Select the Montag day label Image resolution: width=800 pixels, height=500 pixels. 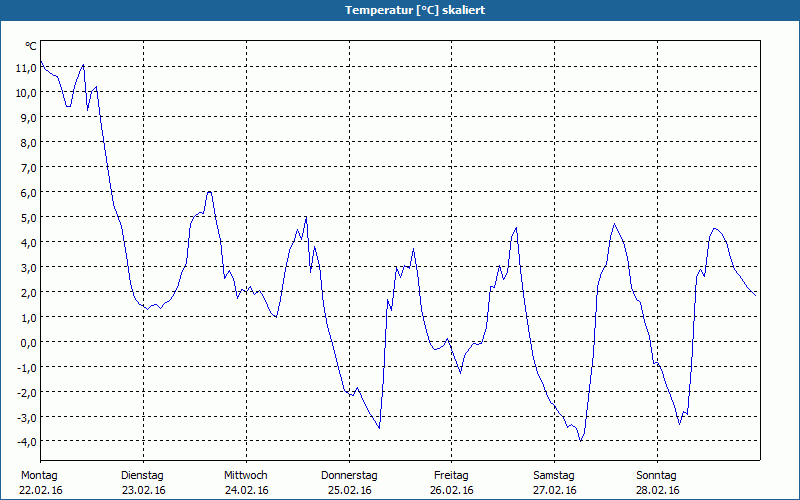tap(39, 476)
